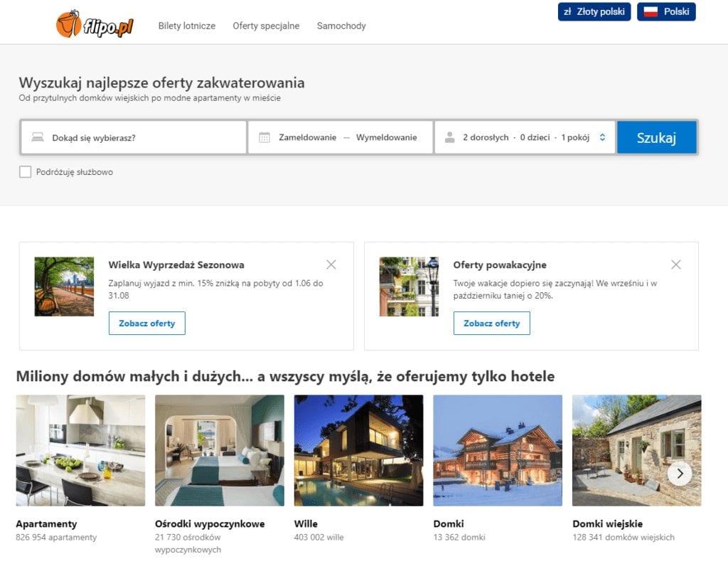Screen dimensions: 728x576
Task: Click Zobacz oferty under Oferty powakacyjne
Action: 492,324
